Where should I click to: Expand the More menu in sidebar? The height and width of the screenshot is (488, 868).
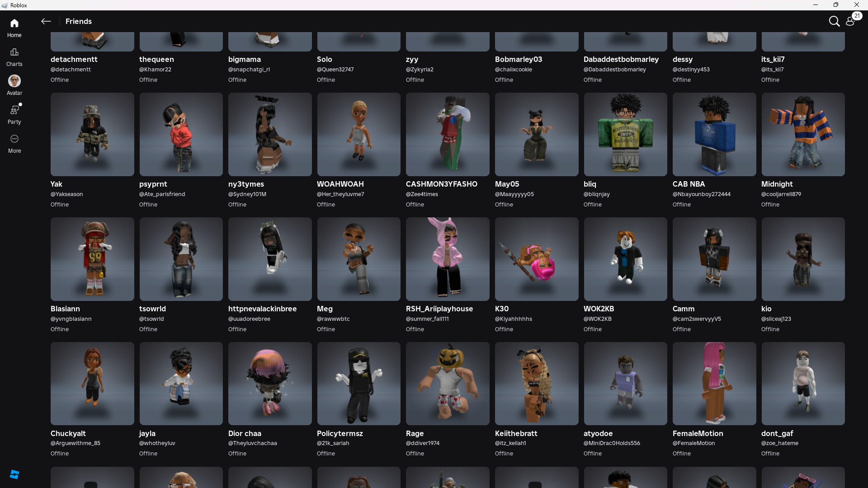click(x=14, y=143)
